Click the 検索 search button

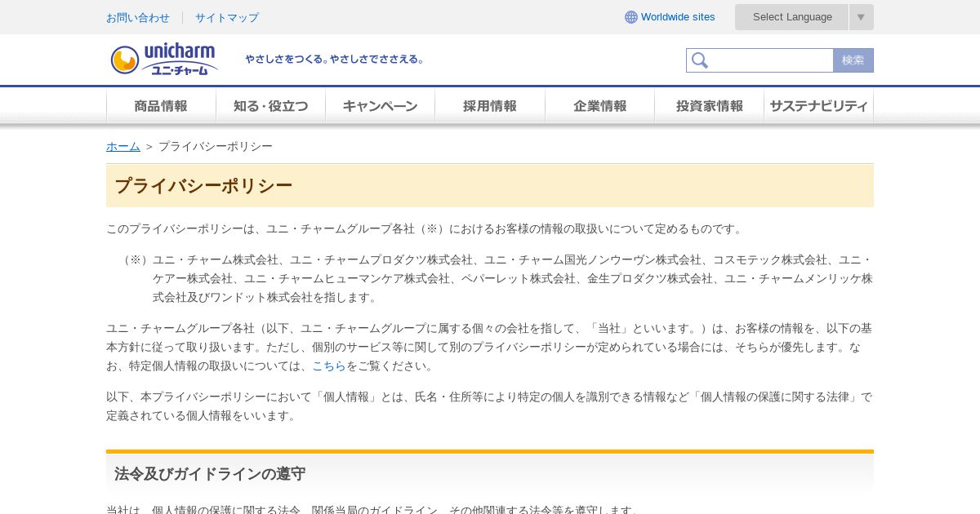click(x=853, y=60)
